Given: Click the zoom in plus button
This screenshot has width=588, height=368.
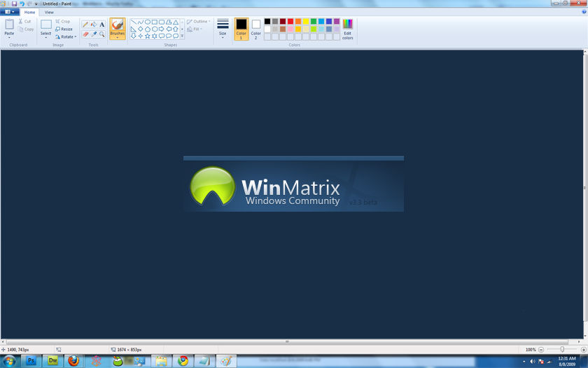Looking at the screenshot, I should click(x=584, y=350).
